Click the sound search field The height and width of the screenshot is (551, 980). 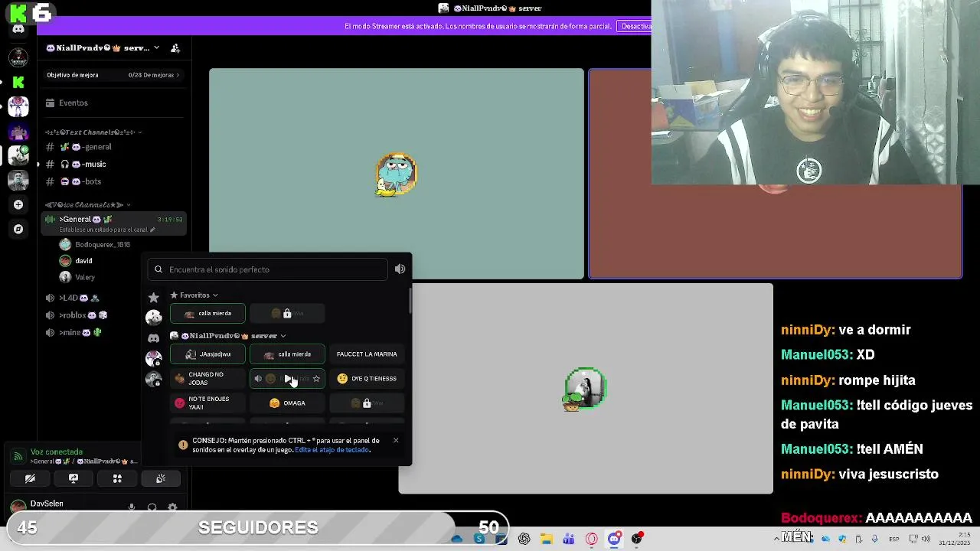click(268, 269)
